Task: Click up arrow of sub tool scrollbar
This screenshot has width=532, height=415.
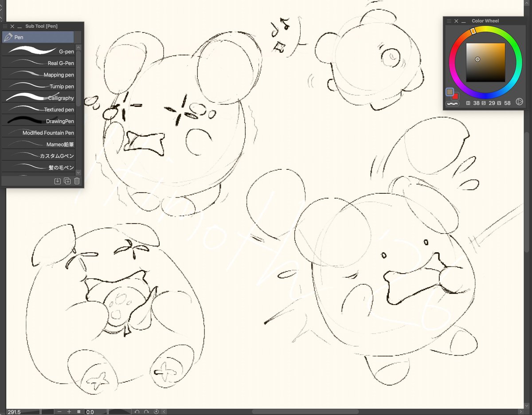Action: 78,47
